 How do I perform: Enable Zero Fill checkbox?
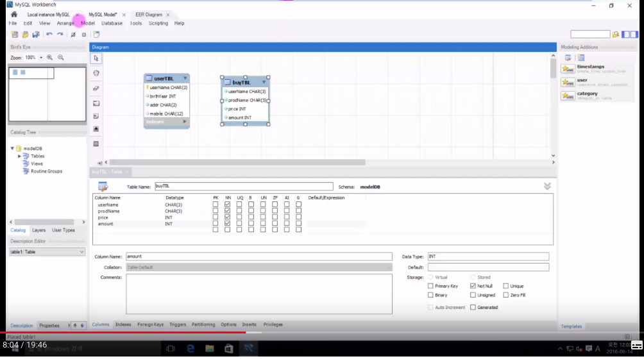pyautogui.click(x=505, y=295)
